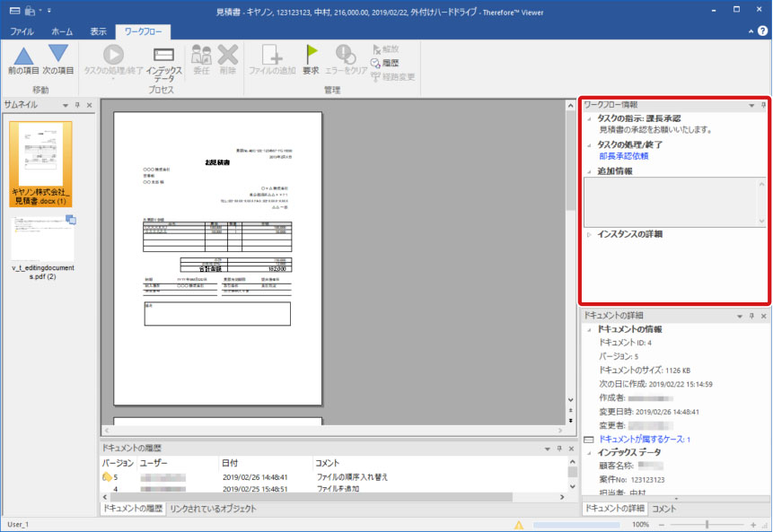Close the ドキュメントの履歴 panel
This screenshot has width=773, height=532.
pyautogui.click(x=571, y=448)
